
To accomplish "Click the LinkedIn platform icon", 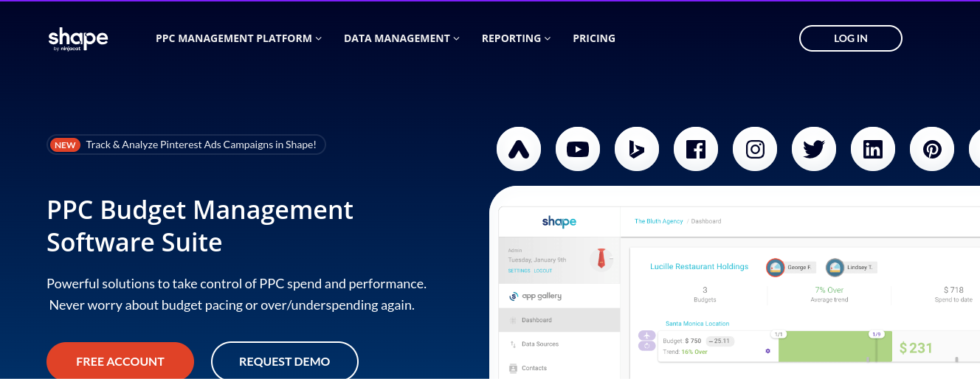I will pos(873,150).
